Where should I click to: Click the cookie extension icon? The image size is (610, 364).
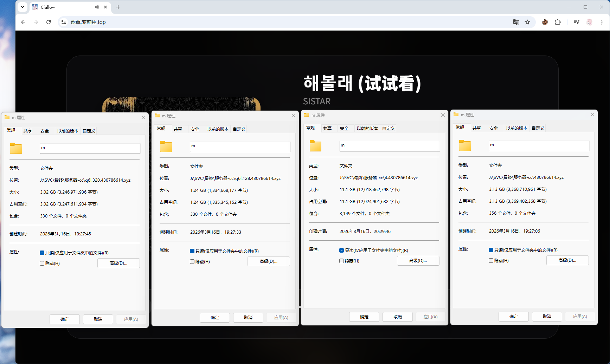pos(545,22)
